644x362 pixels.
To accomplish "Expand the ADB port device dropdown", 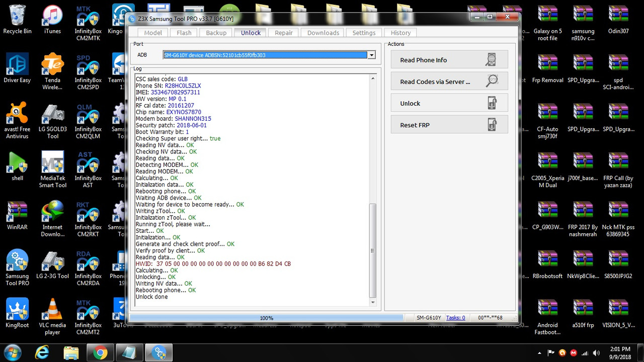I will coord(371,55).
